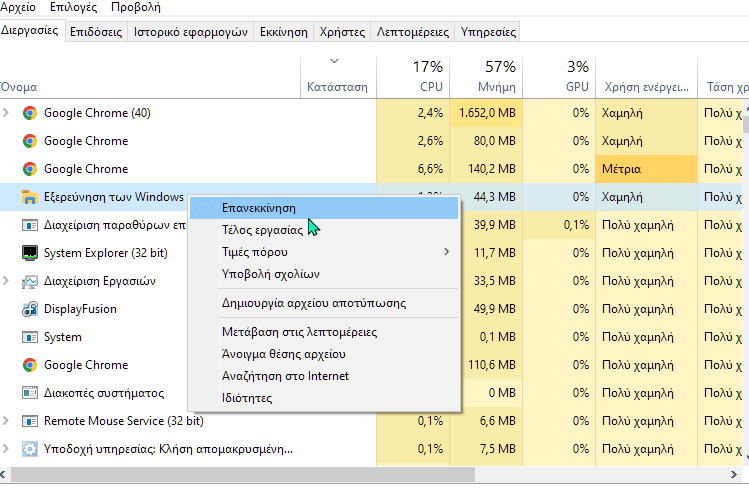The height and width of the screenshot is (495, 749).
Task: Click the Διαχείριση Εργασιών icon
Action: tap(30, 281)
